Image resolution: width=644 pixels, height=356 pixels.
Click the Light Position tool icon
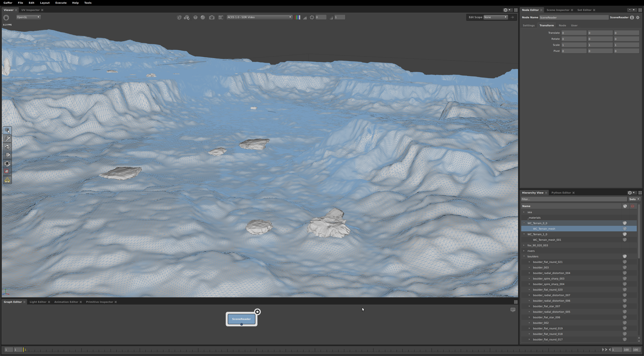click(7, 180)
